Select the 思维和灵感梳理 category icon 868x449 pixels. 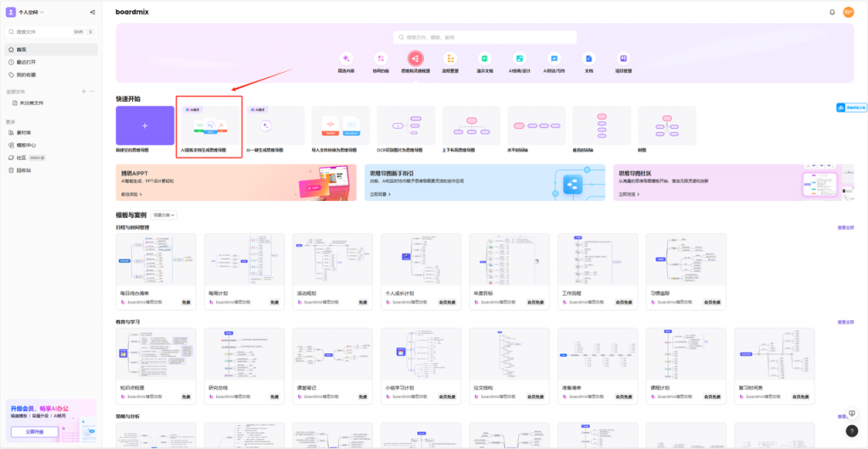pos(415,58)
